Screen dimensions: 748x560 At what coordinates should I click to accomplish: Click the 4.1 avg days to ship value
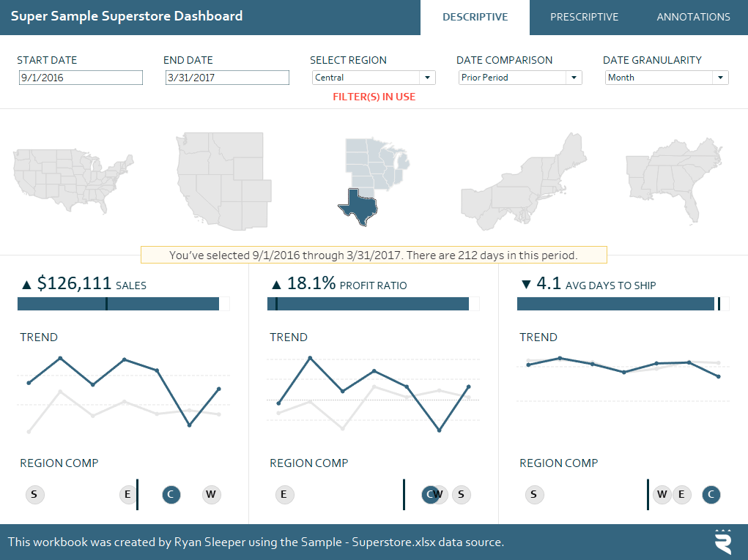pos(549,283)
